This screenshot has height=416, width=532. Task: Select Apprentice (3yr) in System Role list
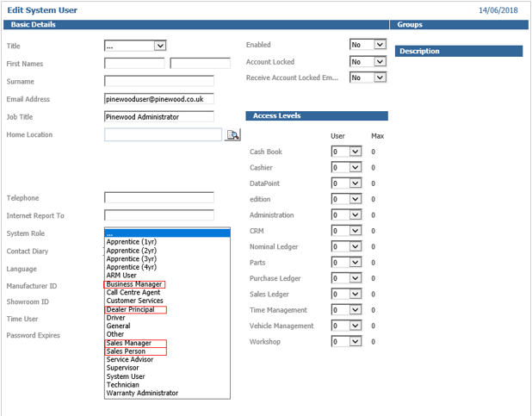pos(167,258)
